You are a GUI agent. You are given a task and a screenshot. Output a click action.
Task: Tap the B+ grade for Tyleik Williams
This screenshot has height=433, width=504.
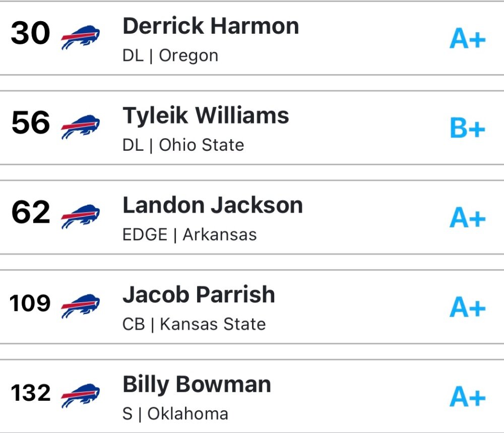468,128
